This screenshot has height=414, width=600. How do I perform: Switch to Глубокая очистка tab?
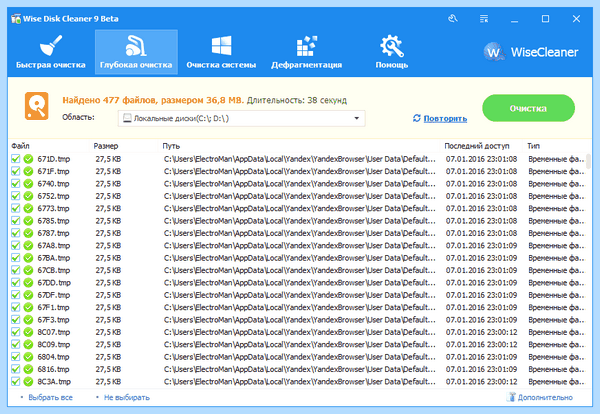pos(136,52)
